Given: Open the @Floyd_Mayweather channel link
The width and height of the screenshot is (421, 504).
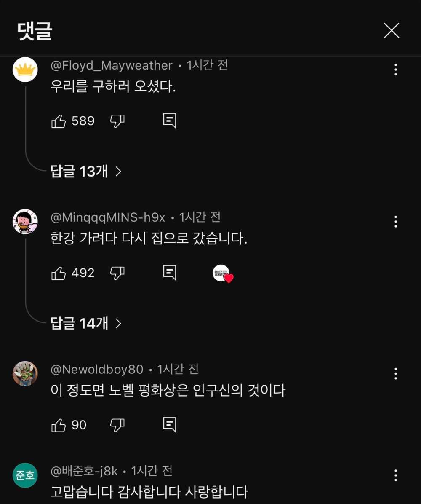Looking at the screenshot, I should pyautogui.click(x=111, y=66).
